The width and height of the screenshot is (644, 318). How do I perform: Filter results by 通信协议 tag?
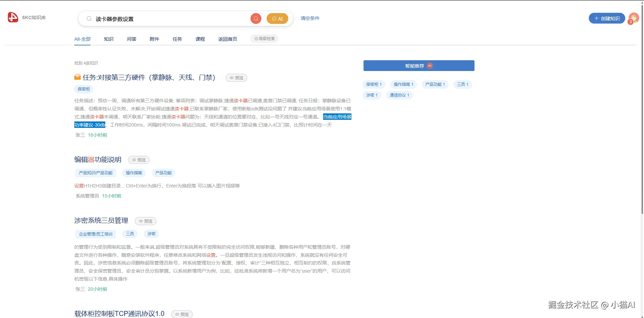399,95
